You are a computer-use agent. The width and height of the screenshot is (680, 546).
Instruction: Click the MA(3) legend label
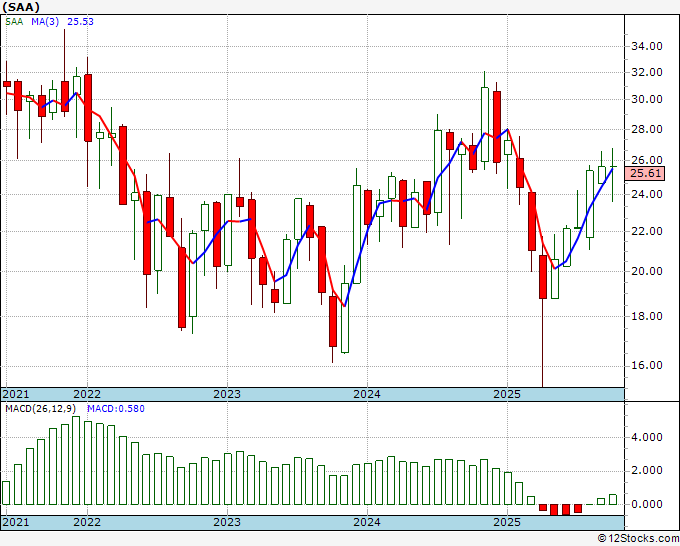pos(45,22)
